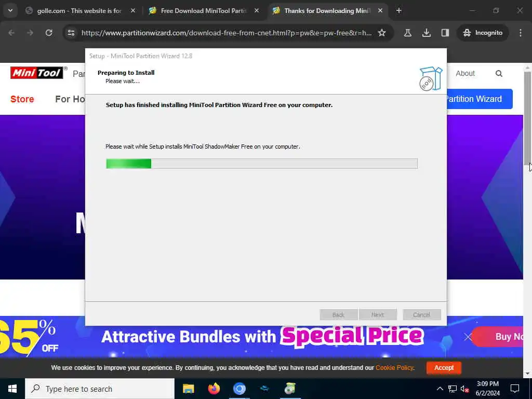Click the 'Setup has finished installing' message
This screenshot has height=399, width=532.
point(219,105)
